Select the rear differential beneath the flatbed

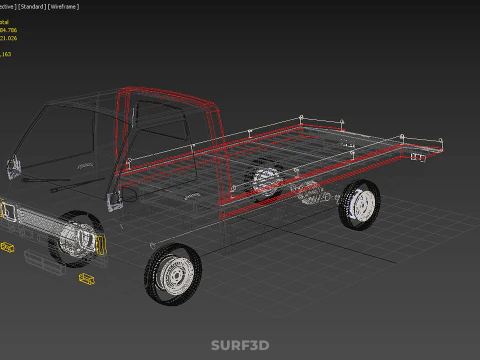point(310,193)
